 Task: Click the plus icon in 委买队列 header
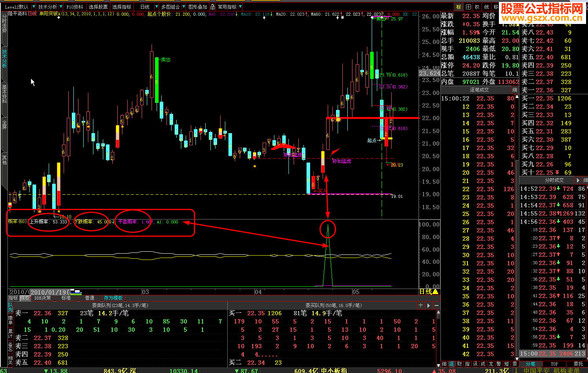tap(421, 305)
